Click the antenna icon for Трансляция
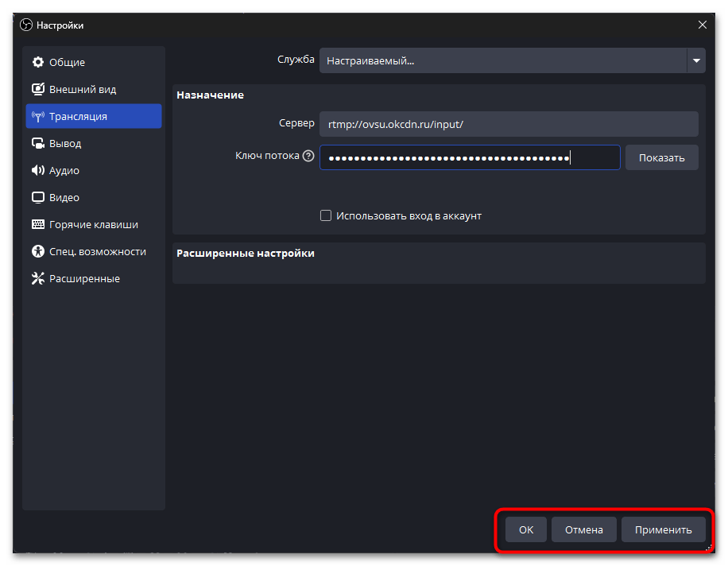Screen dimensions: 728x566 pos(37,117)
